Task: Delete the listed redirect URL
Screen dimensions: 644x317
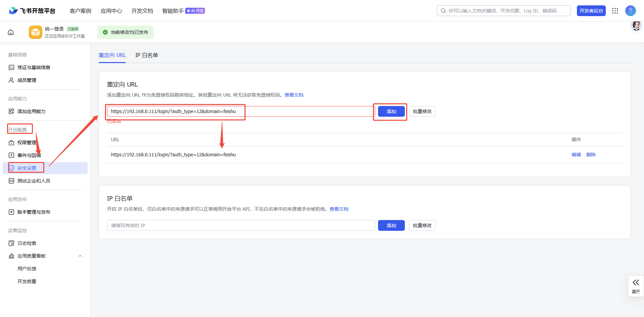Action: (591, 155)
